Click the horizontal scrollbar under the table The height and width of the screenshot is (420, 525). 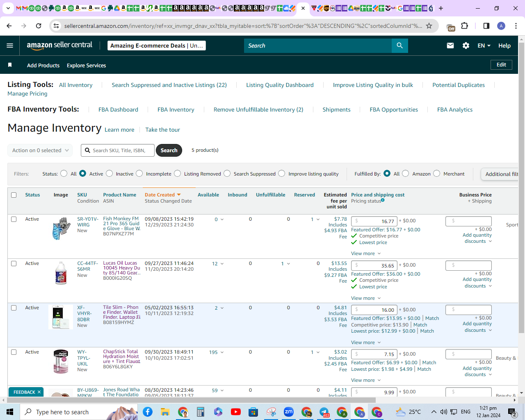coord(191,400)
